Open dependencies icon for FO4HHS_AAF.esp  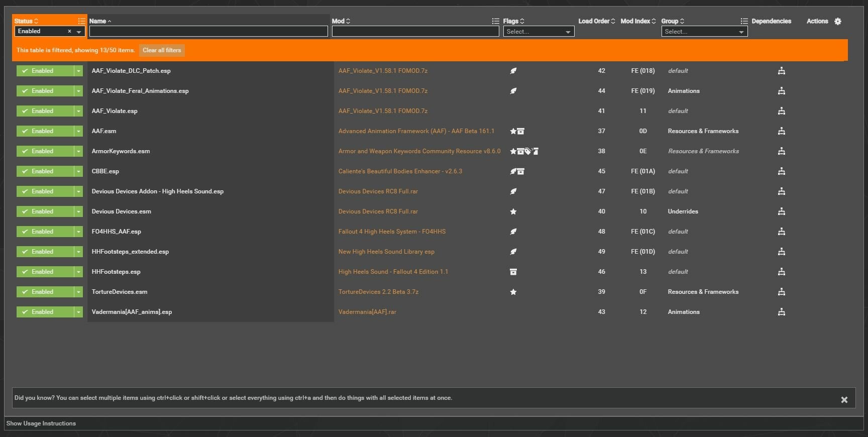coord(781,232)
